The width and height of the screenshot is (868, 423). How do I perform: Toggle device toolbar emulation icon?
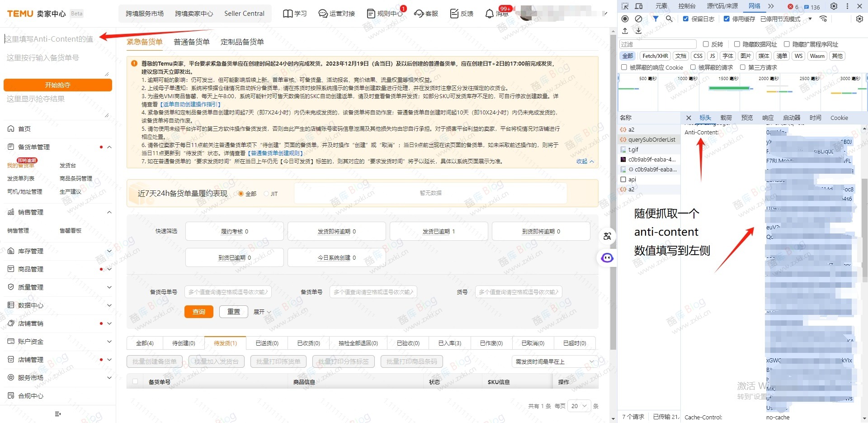tap(639, 6)
